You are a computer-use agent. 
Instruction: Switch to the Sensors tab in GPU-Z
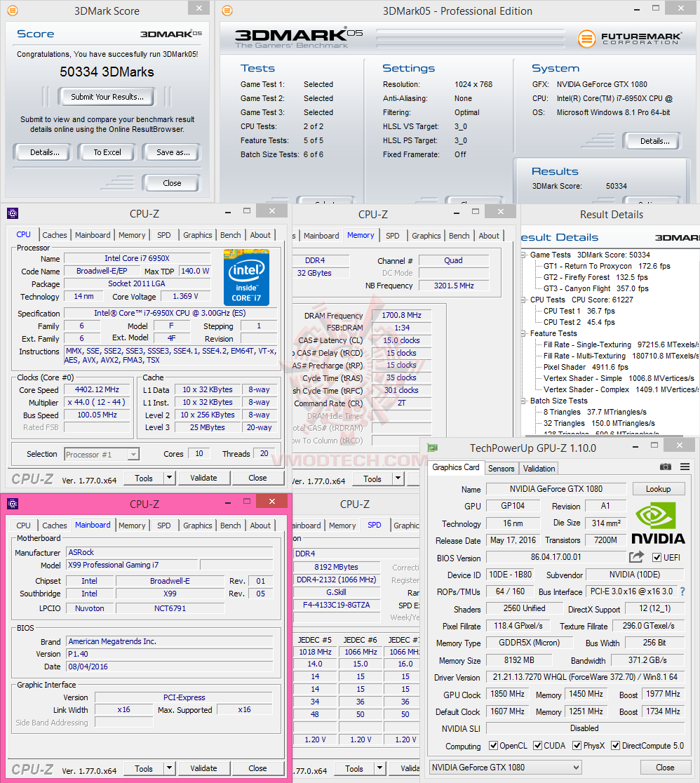point(502,469)
